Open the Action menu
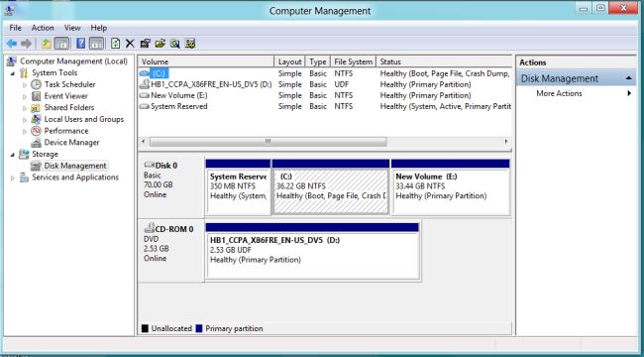Image resolution: width=644 pixels, height=357 pixels. coord(43,28)
